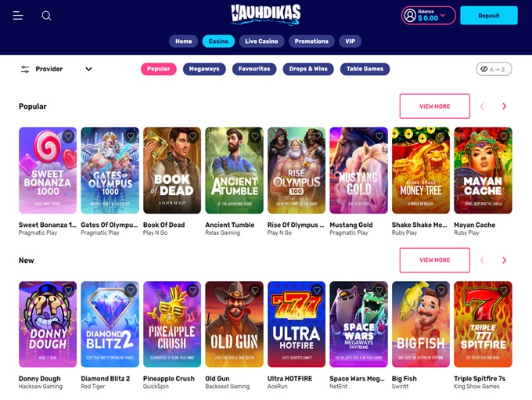This screenshot has width=532, height=400.
Task: Click the search magnifier icon
Action: pyautogui.click(x=46, y=16)
